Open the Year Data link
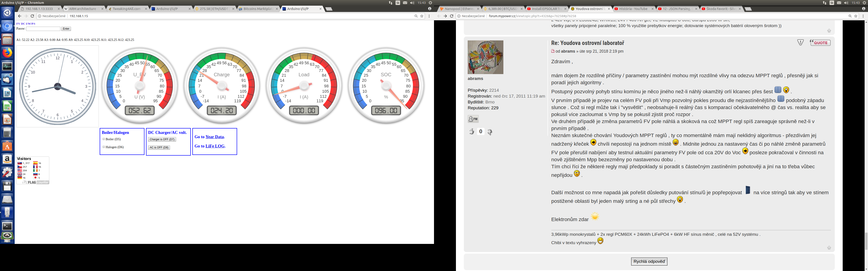Viewport: 868px width, 271px height. [x=214, y=137]
